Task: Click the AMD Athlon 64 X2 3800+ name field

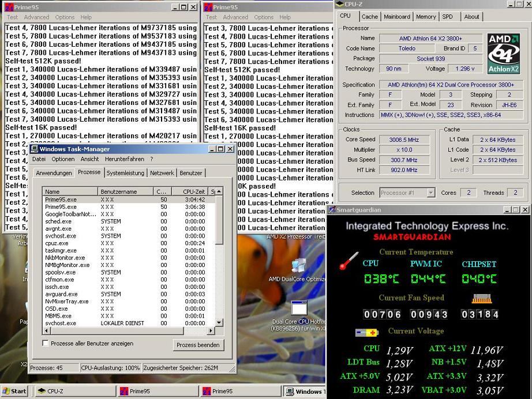Action: point(430,39)
